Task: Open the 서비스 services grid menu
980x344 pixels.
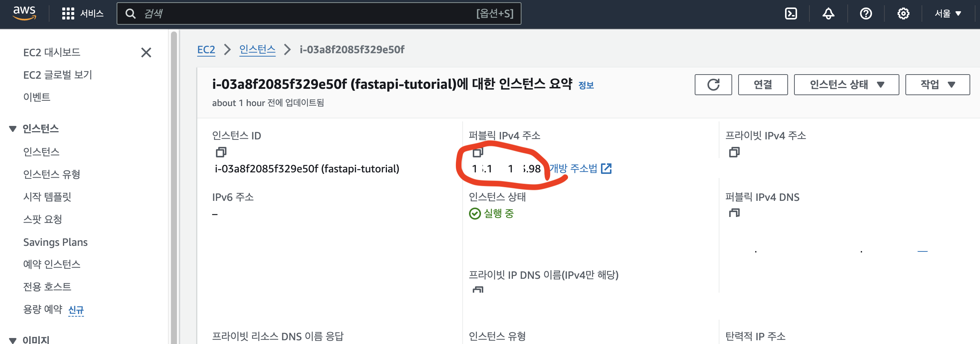Action: click(82, 14)
